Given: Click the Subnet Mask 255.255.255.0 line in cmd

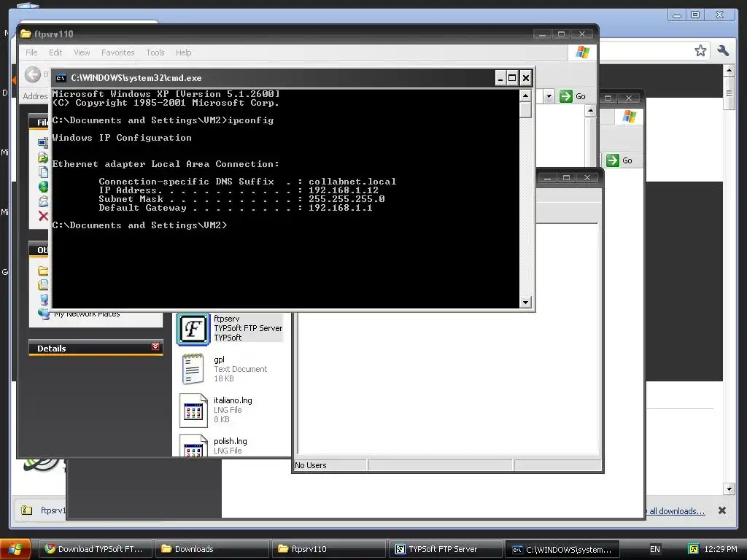Looking at the screenshot, I should tap(241, 199).
